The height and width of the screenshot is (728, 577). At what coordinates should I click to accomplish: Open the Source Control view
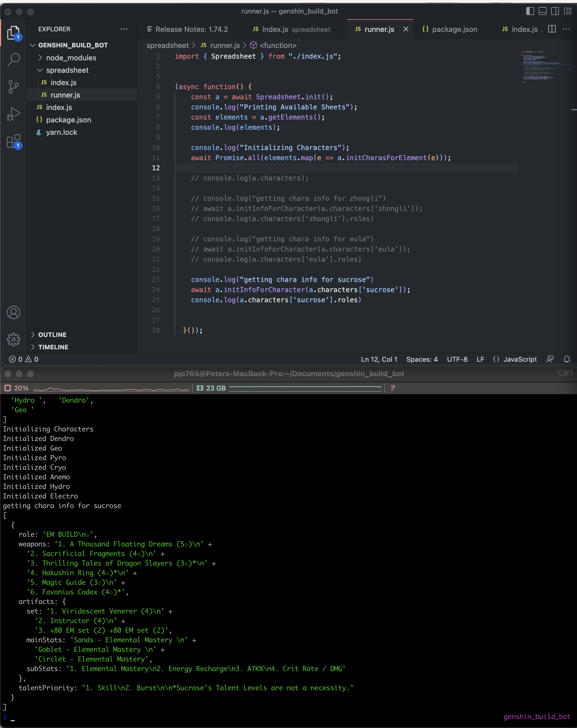[x=14, y=87]
